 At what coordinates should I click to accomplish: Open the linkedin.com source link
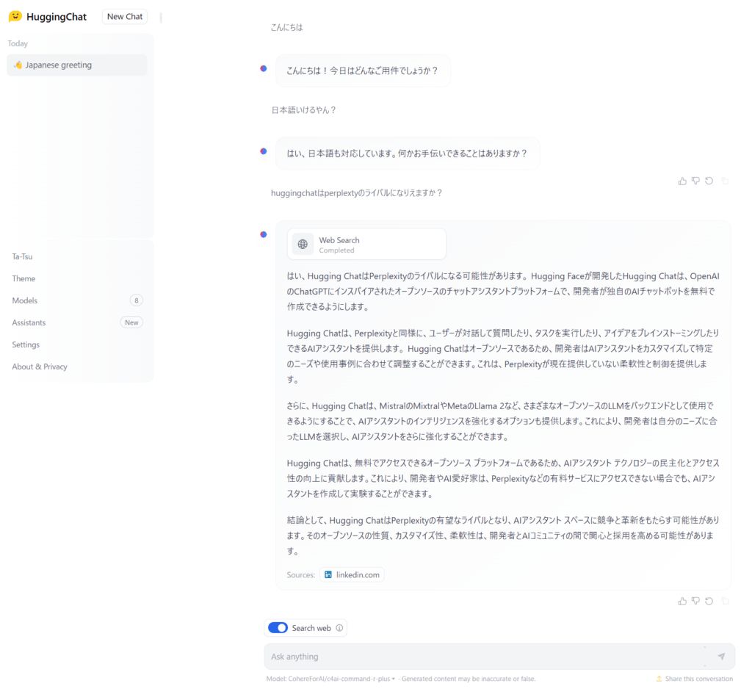[x=352, y=575]
